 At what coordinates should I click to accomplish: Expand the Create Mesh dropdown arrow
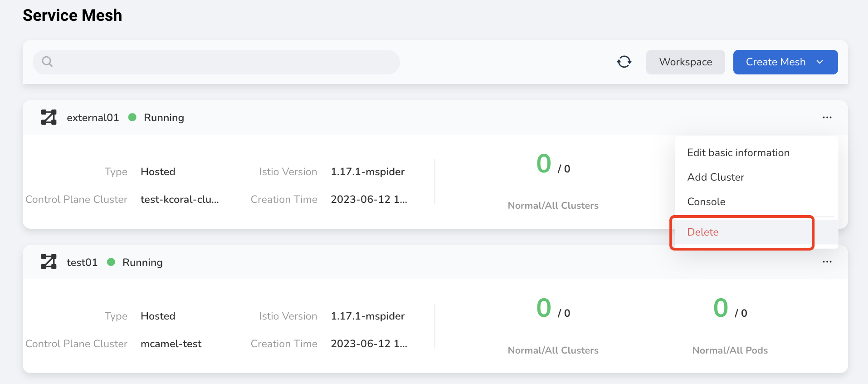pyautogui.click(x=819, y=62)
